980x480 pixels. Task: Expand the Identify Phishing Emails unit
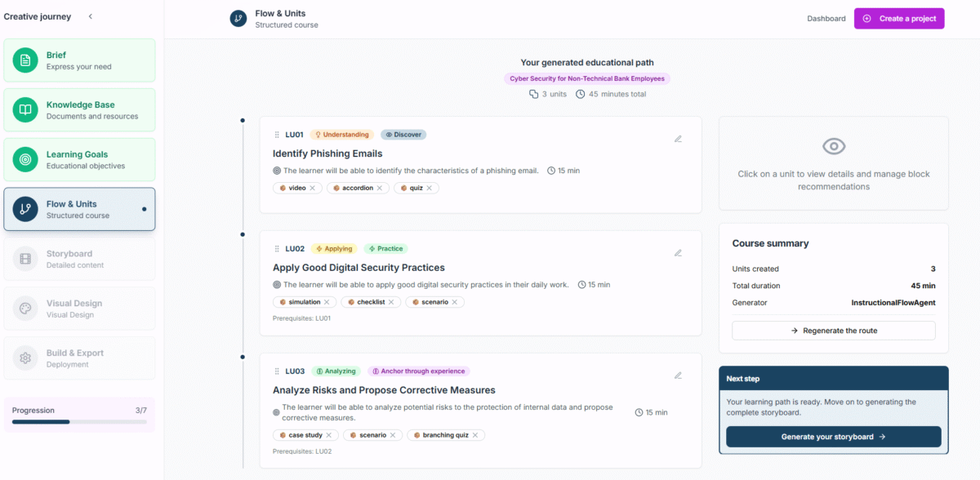pos(327,153)
